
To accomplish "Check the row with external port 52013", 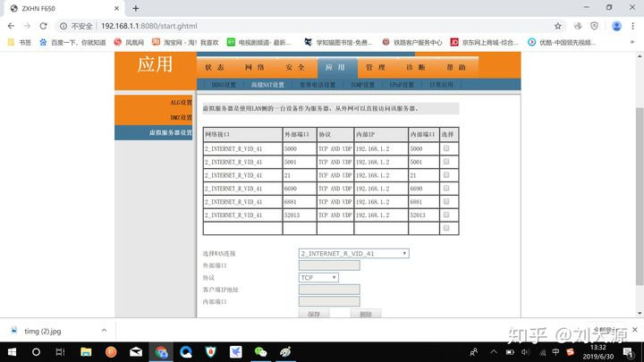I will 446,215.
